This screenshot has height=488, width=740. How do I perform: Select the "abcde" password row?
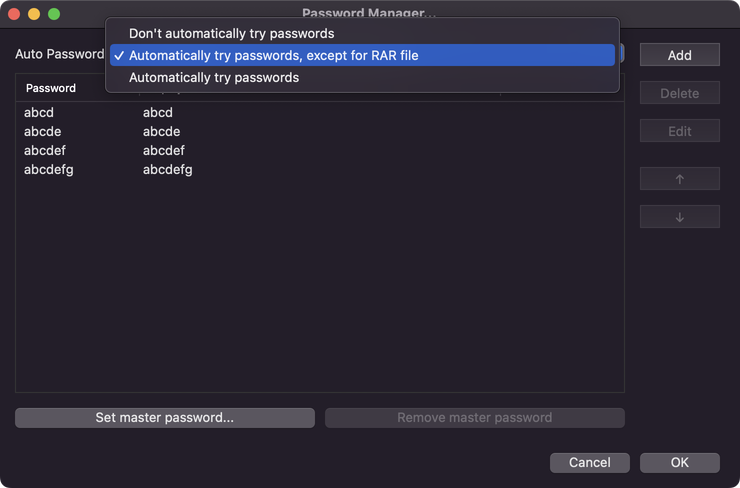tap(42, 131)
